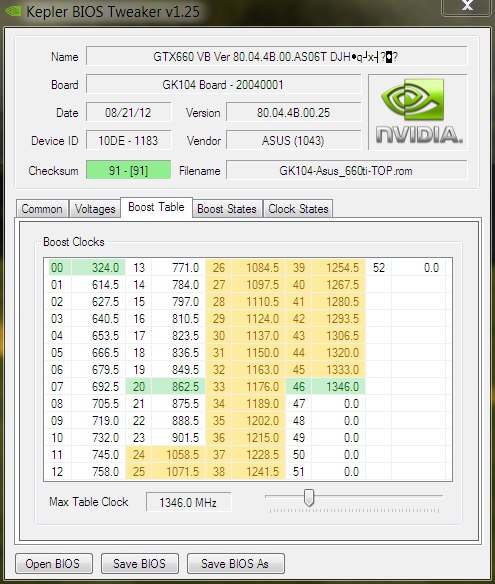Select boost clock entry 13 value 771.0
This screenshot has width=495, height=584.
[x=178, y=267]
